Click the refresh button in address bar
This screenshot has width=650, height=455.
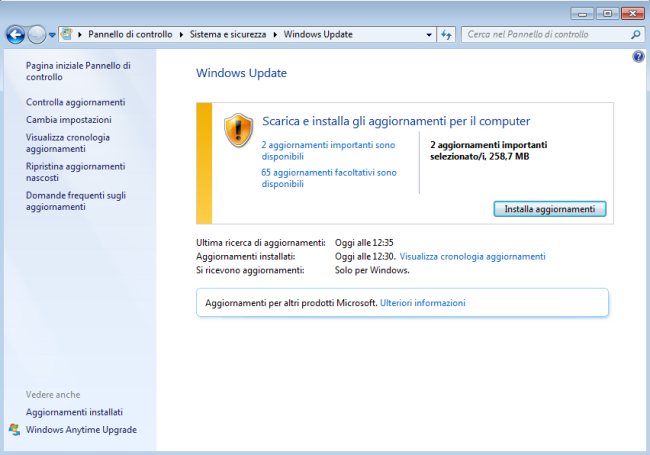click(x=446, y=35)
